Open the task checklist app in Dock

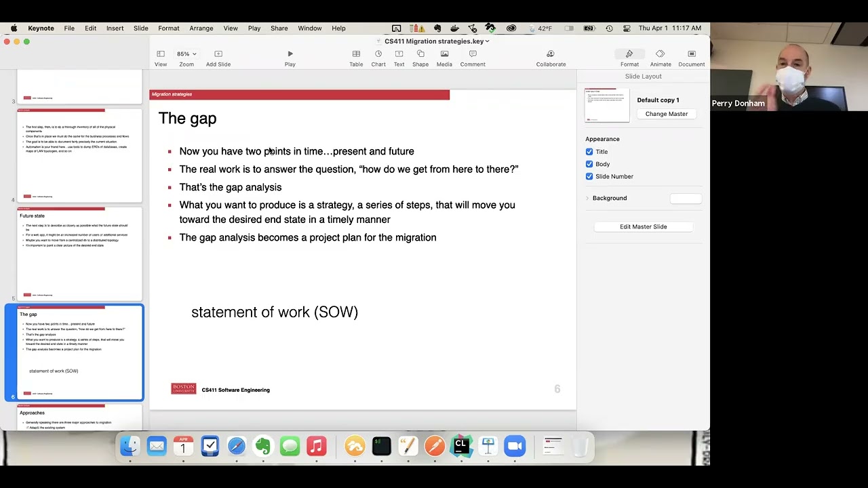210,446
